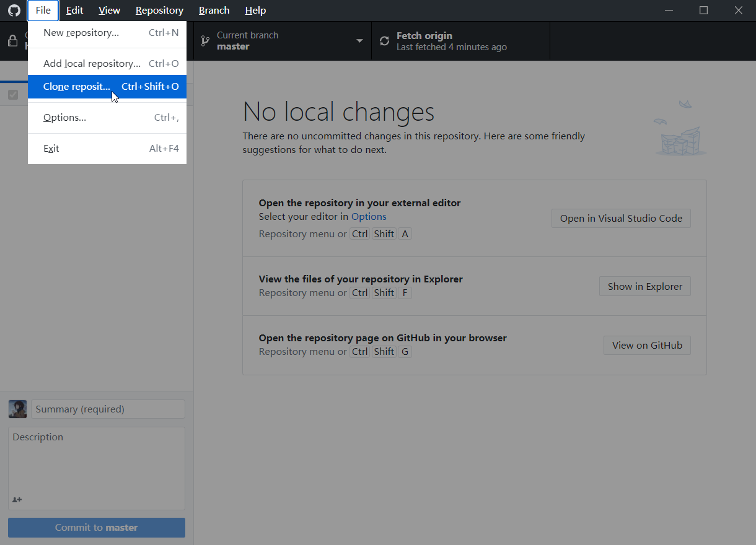Click the add co-authors icon in Description
The image size is (756, 545).
click(x=17, y=499)
